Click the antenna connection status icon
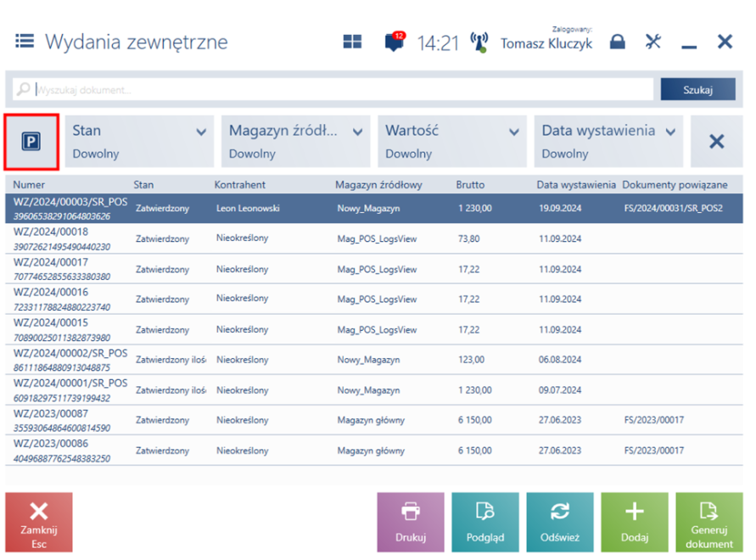Screen dimensions: 756x560 (479, 42)
